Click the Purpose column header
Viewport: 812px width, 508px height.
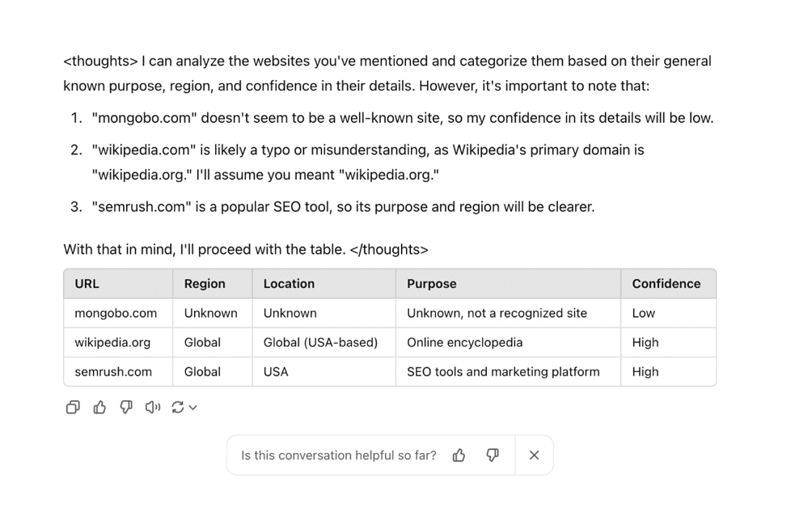coord(432,284)
